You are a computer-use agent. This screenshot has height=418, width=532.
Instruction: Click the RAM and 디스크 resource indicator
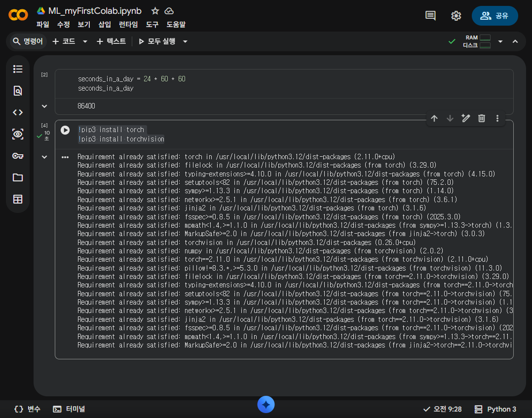(477, 41)
